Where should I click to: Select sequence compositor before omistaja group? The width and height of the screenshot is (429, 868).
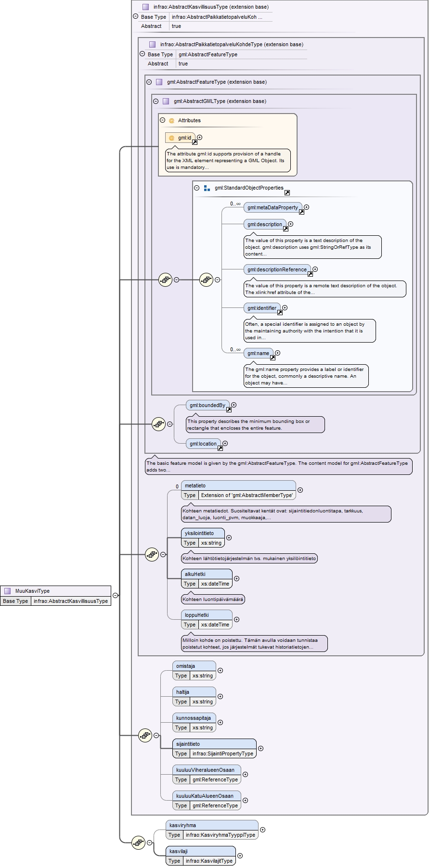pos(145,735)
